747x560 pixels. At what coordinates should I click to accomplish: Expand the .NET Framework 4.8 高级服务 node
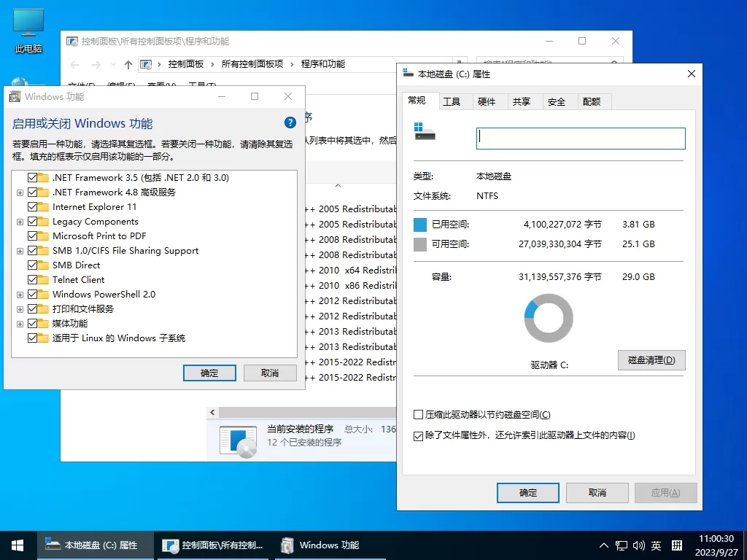pos(20,192)
